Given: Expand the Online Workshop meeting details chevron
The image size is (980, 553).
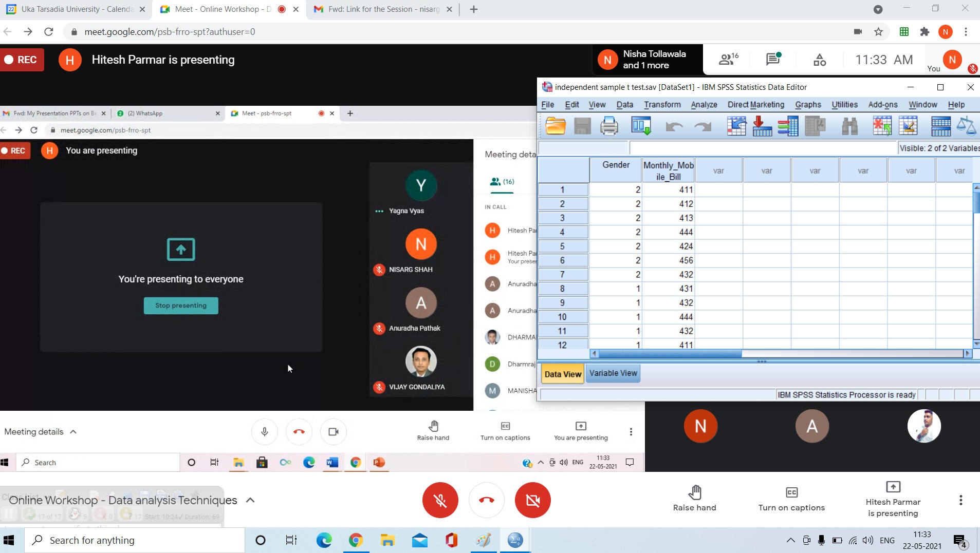Looking at the screenshot, I should [250, 500].
